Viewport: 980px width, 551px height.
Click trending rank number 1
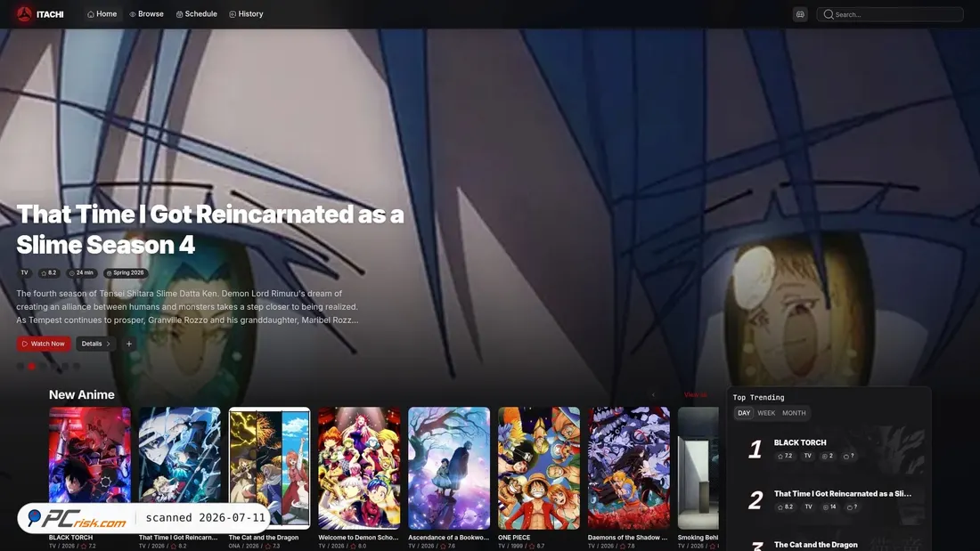755,450
